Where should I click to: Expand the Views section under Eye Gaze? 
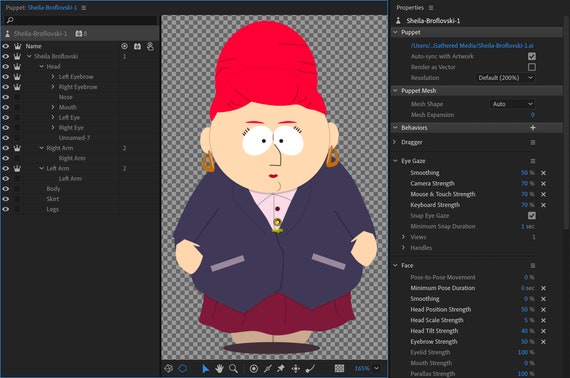[x=404, y=237]
